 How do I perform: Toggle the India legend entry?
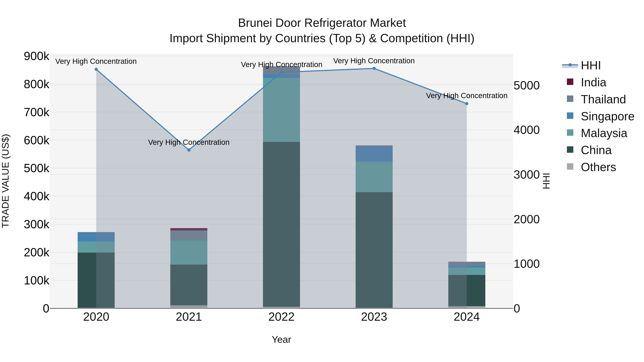586,82
